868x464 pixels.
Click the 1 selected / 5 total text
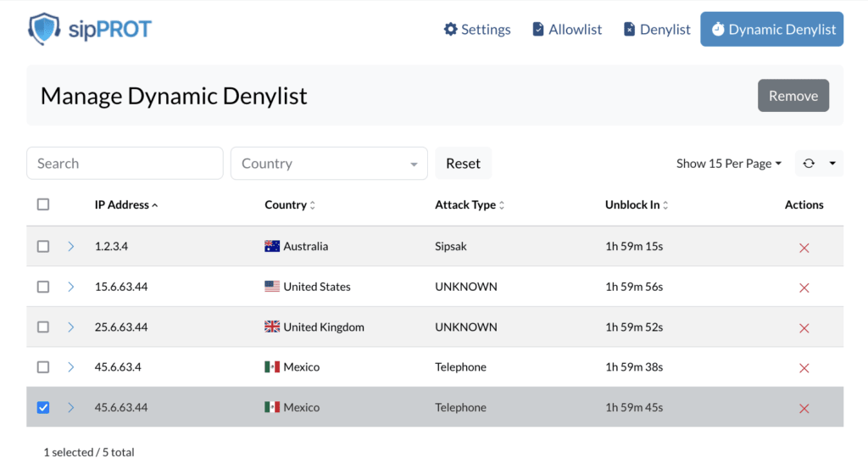pyautogui.click(x=89, y=452)
